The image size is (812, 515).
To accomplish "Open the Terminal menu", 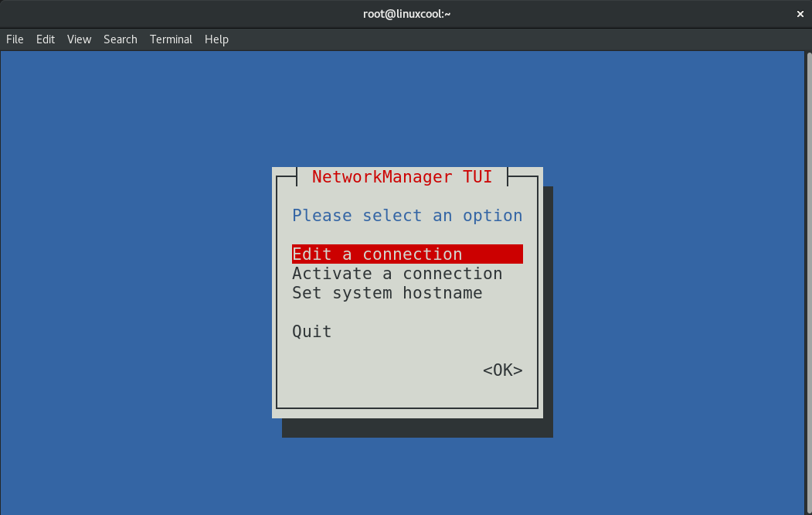I will click(x=171, y=39).
